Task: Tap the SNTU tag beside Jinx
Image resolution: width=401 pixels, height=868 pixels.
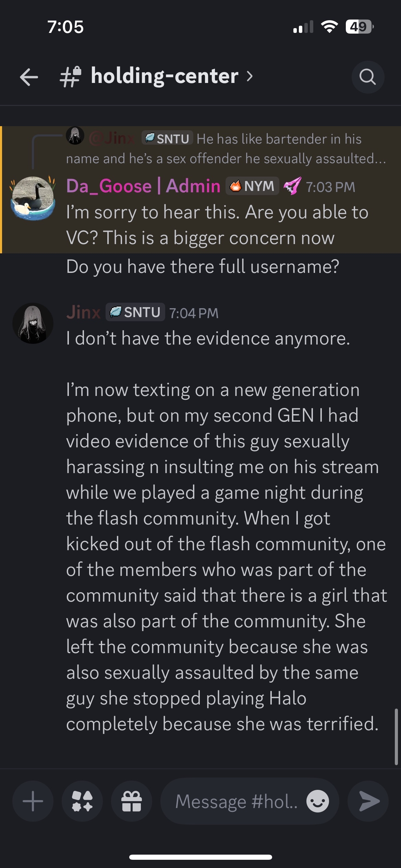Action: click(135, 312)
